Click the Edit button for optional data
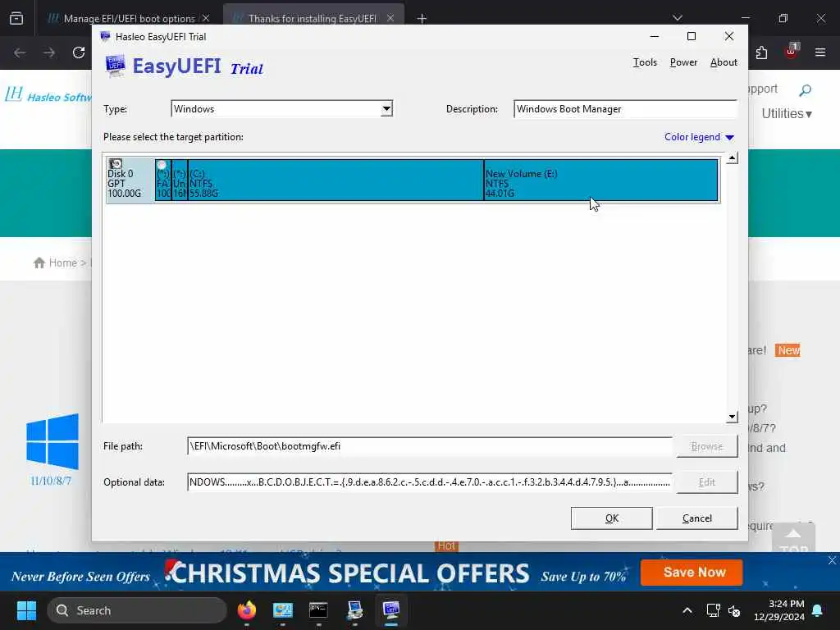 click(706, 482)
